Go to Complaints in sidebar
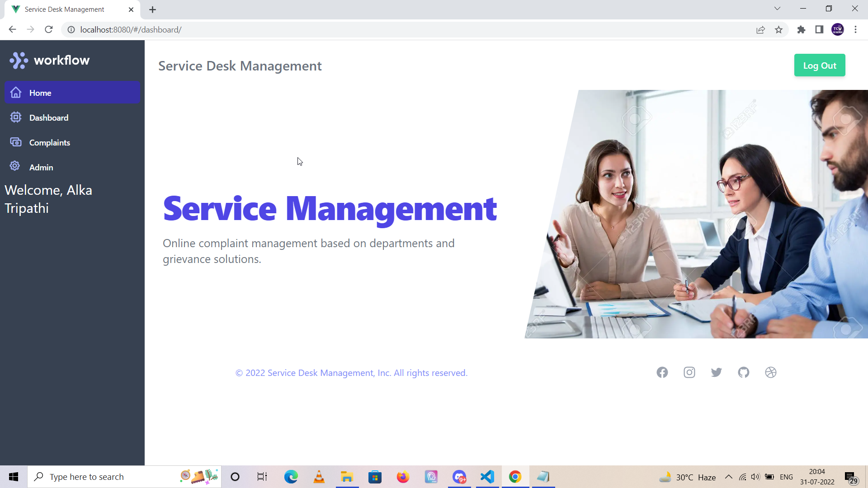This screenshot has height=488, width=868. (50, 142)
